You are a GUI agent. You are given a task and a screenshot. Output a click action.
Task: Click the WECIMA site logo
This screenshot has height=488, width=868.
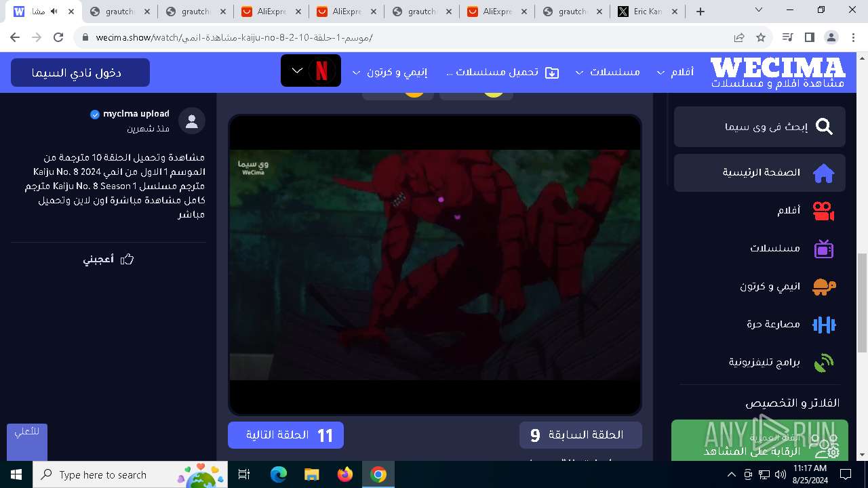click(778, 72)
